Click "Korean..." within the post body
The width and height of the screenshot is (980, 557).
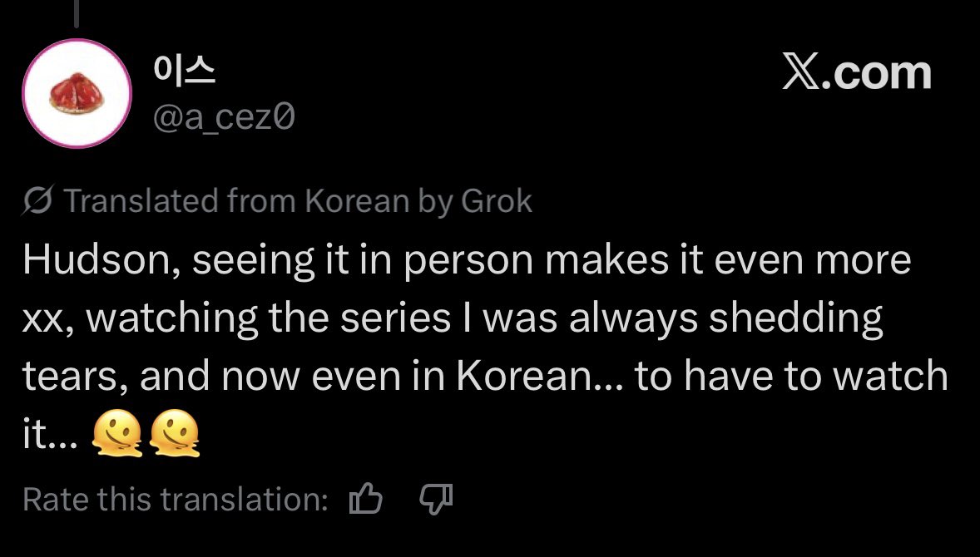click(x=540, y=375)
